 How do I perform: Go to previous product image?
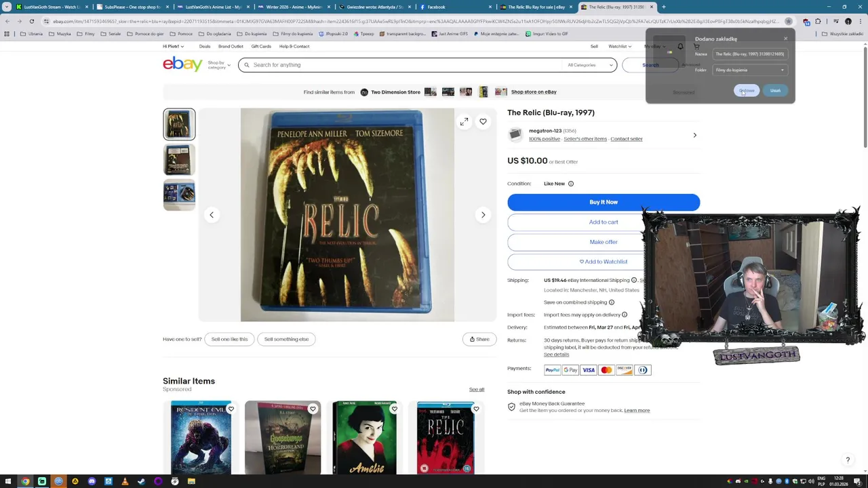212,215
